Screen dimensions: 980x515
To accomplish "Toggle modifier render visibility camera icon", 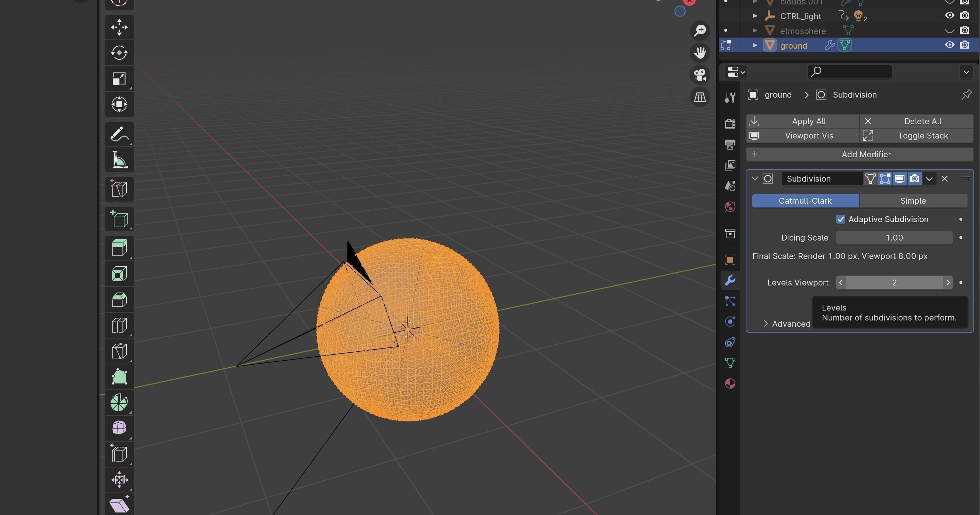I will pos(914,179).
